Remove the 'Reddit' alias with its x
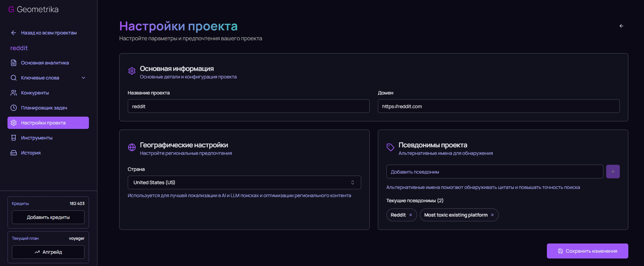Screen dimensions: 644x266 [411, 215]
